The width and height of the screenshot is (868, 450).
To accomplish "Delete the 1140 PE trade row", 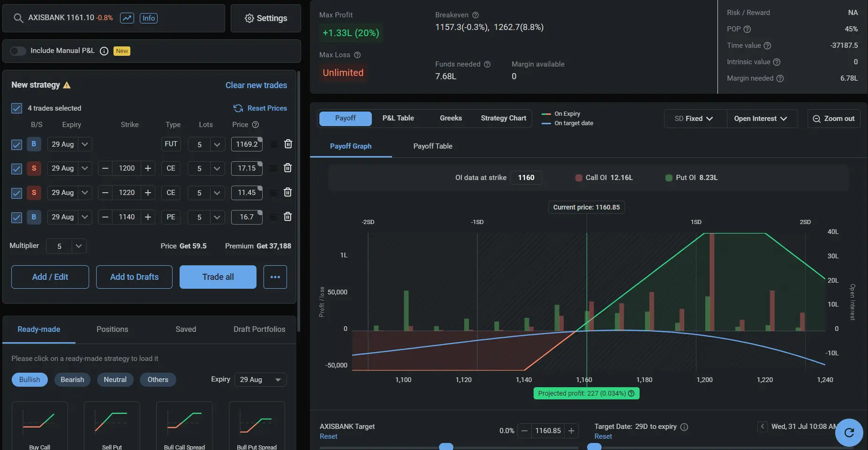I will pyautogui.click(x=288, y=217).
